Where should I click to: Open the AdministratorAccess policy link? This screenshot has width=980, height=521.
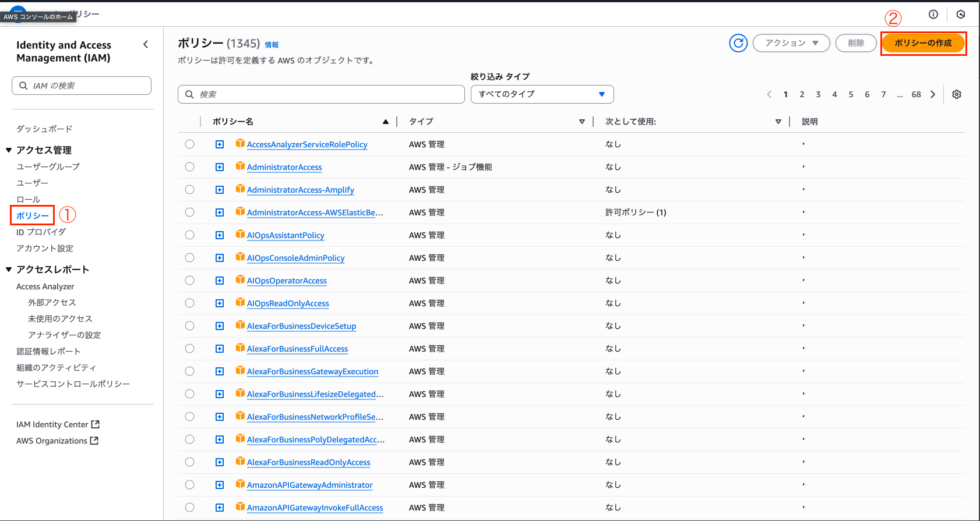tap(284, 167)
